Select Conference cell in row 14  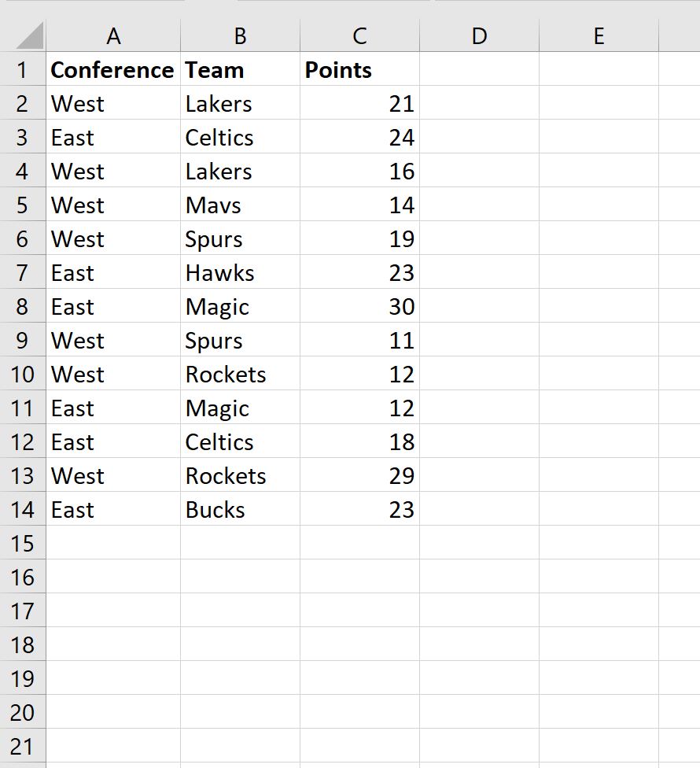(113, 510)
